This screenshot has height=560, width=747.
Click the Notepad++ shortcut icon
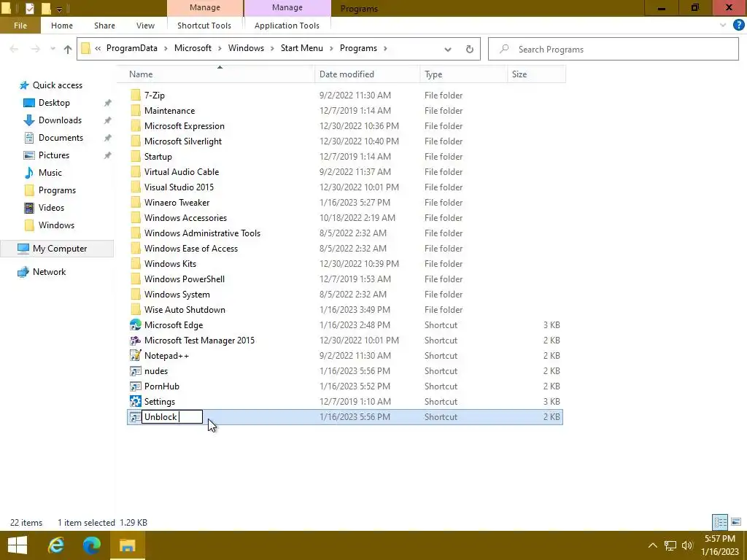(136, 356)
